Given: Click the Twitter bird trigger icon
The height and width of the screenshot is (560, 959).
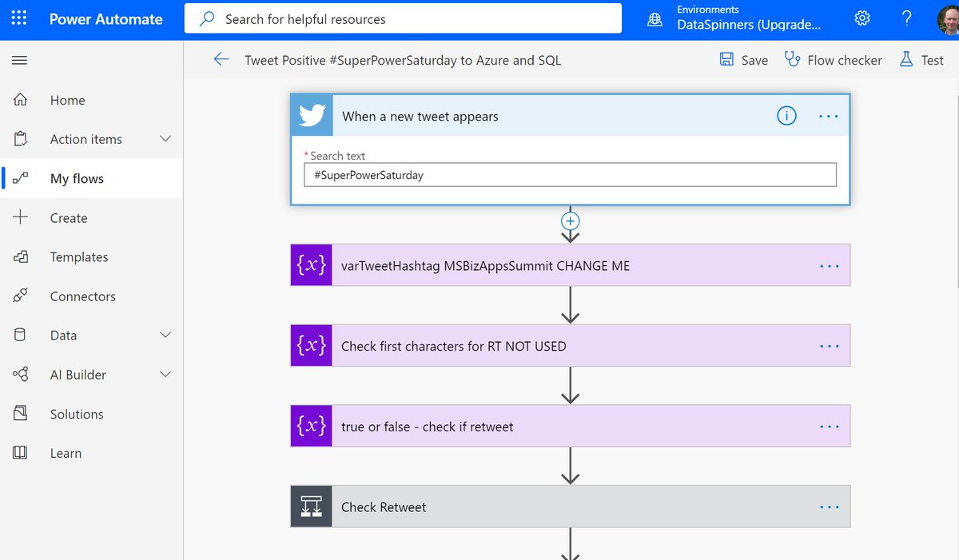Looking at the screenshot, I should click(x=312, y=116).
